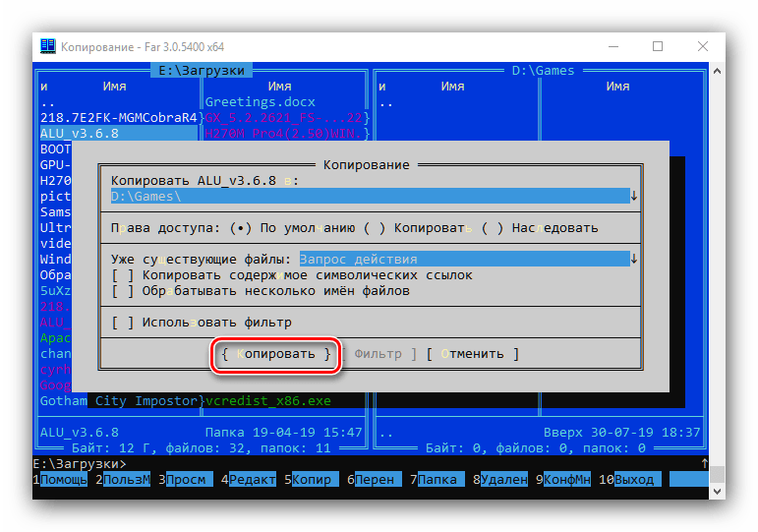The width and height of the screenshot is (758, 532).
Task: Open the destination path history arrow
Action: 634,197
